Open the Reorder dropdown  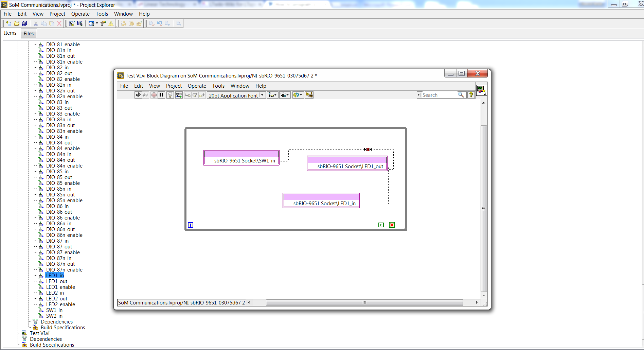coord(298,95)
